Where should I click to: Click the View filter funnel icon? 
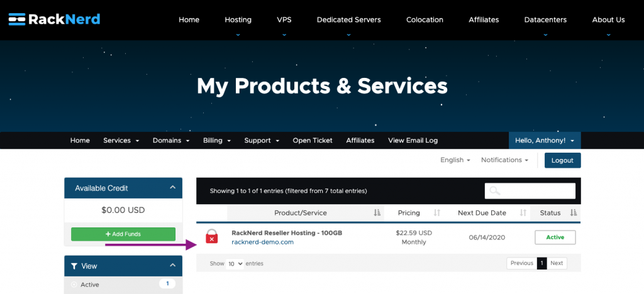[74, 266]
